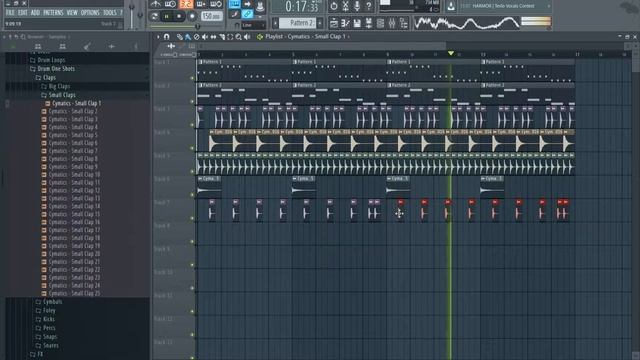Toggle overdub blend recording icon
The width and height of the screenshot is (640, 360).
tap(200, 4)
